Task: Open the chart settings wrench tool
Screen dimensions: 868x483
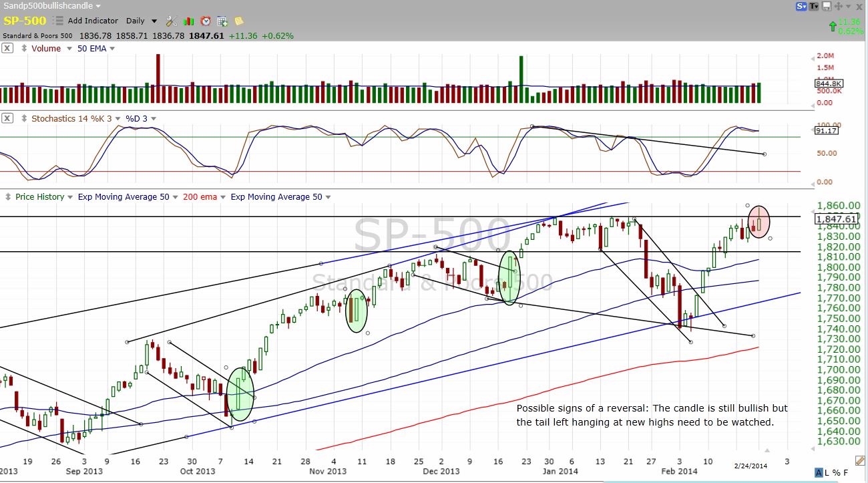Action: [171, 21]
